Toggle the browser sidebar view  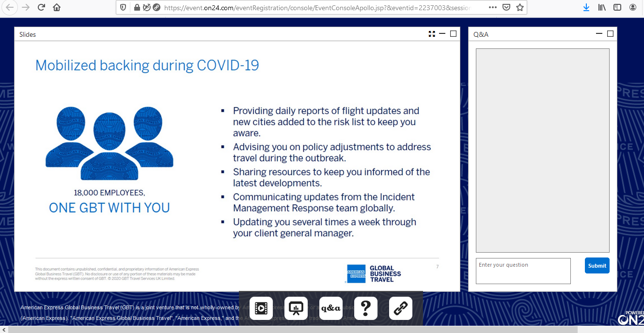tap(617, 8)
